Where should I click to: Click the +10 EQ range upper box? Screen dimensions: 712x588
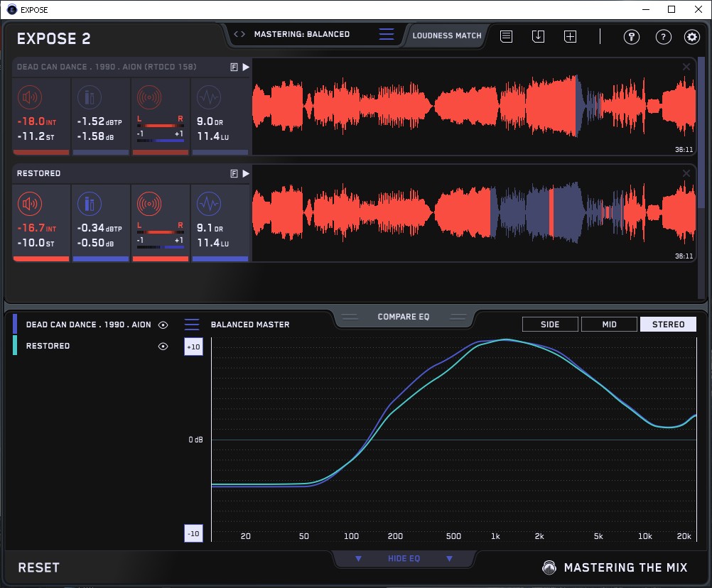click(x=193, y=347)
